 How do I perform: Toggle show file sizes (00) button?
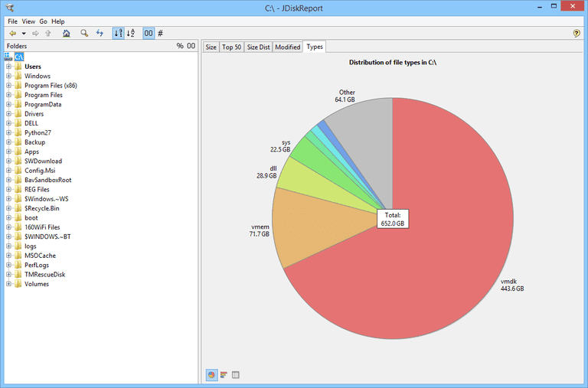[x=149, y=34]
